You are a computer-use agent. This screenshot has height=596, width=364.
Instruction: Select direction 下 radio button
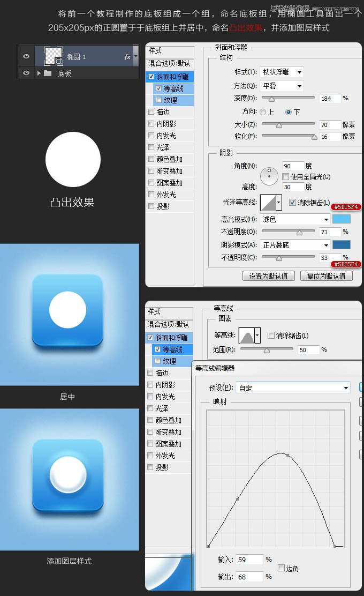pyautogui.click(x=289, y=112)
